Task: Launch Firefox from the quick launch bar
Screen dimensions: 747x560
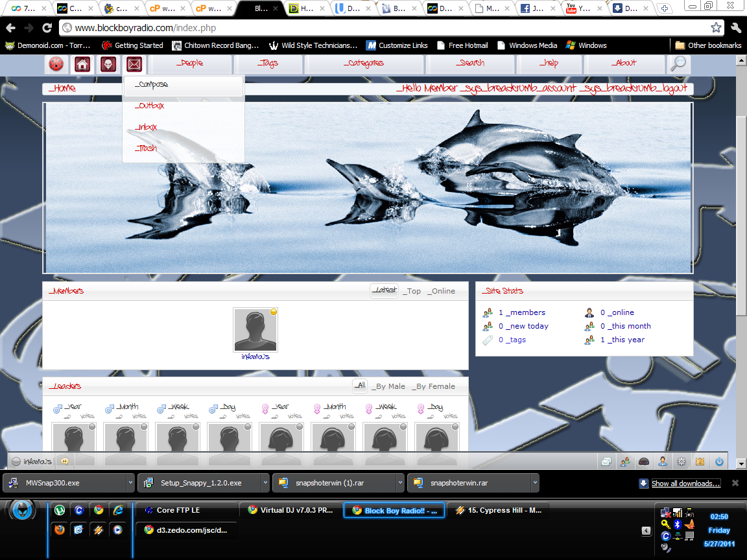Action: click(60, 529)
